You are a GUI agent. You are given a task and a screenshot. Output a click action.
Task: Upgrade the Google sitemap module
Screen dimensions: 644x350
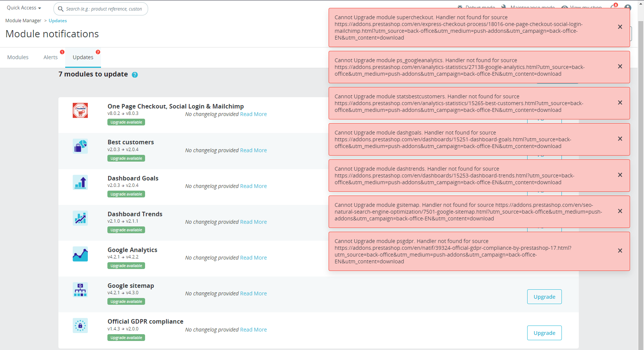tap(544, 297)
